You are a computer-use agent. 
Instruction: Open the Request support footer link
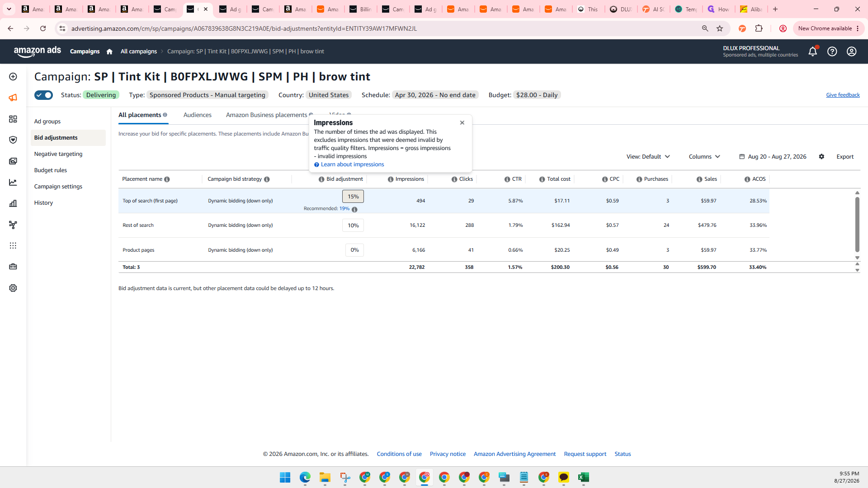(x=585, y=454)
